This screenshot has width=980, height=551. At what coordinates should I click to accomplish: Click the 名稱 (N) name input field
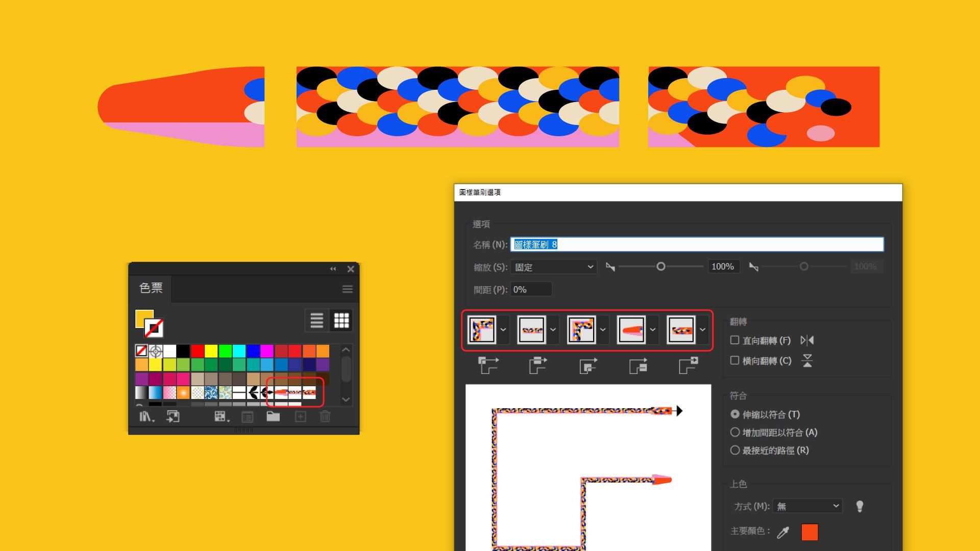[x=697, y=244]
